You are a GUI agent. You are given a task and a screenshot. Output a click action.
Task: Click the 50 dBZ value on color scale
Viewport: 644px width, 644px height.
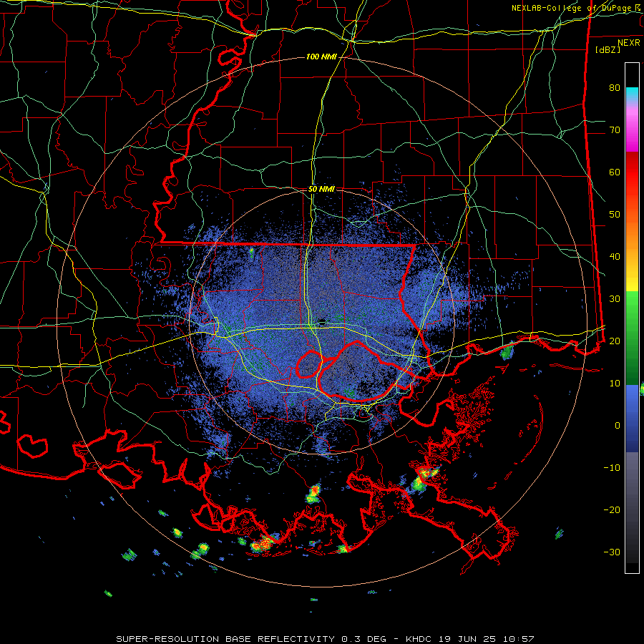pyautogui.click(x=615, y=215)
